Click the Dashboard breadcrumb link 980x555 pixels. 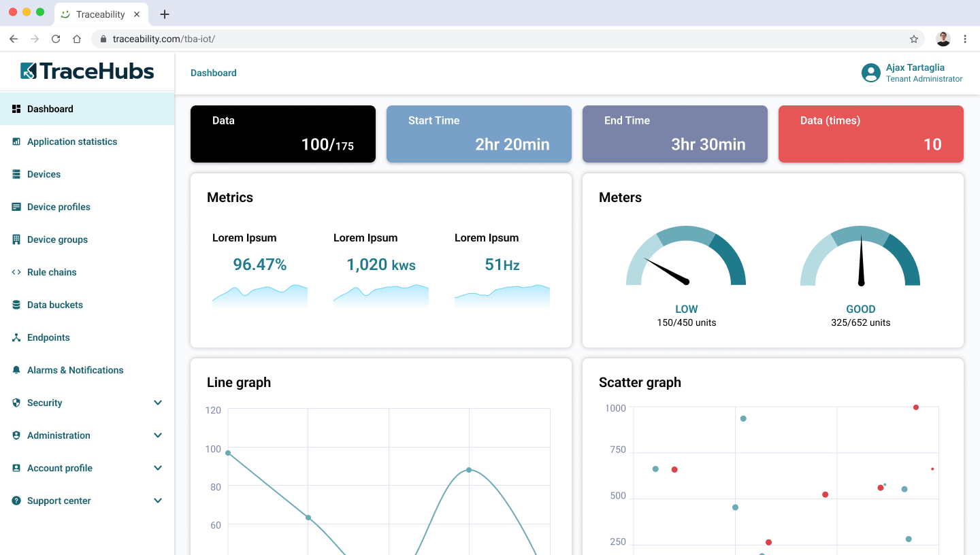tap(214, 73)
